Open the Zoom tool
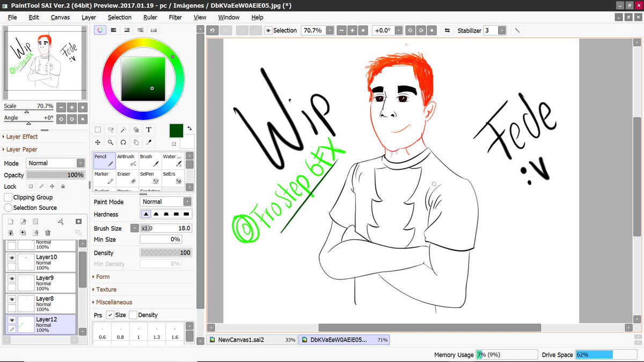 (x=111, y=142)
